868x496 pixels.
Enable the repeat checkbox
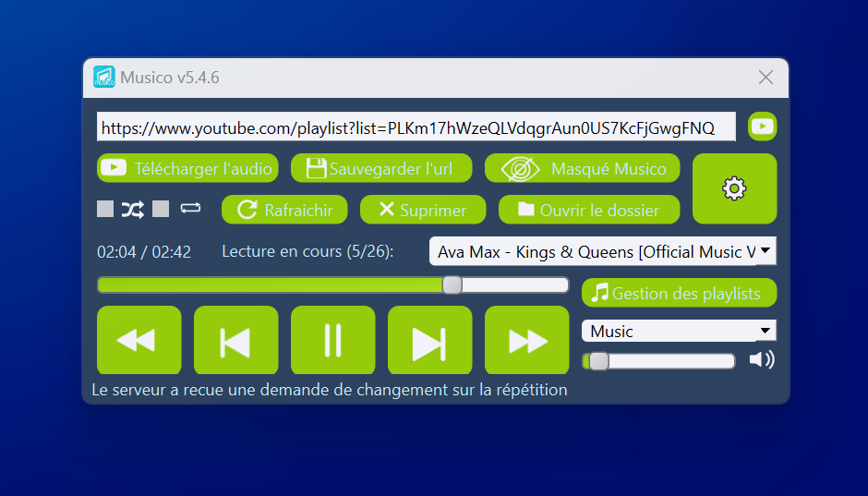(161, 210)
